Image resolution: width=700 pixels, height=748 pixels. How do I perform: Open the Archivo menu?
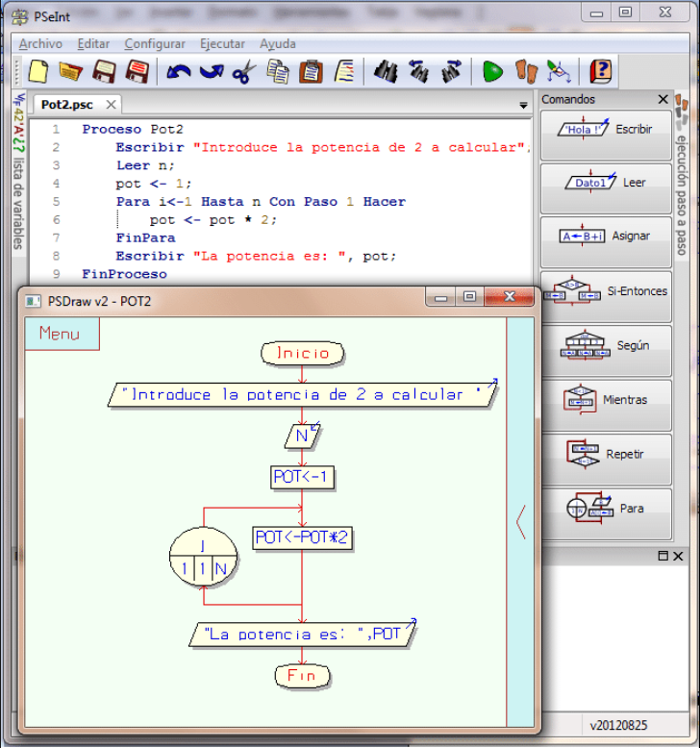coord(40,44)
